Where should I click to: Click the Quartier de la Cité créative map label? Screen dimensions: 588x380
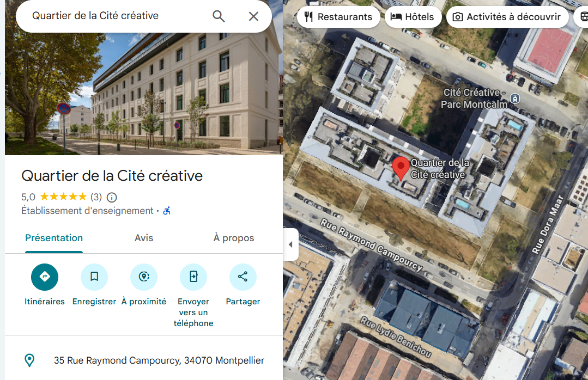coord(439,169)
